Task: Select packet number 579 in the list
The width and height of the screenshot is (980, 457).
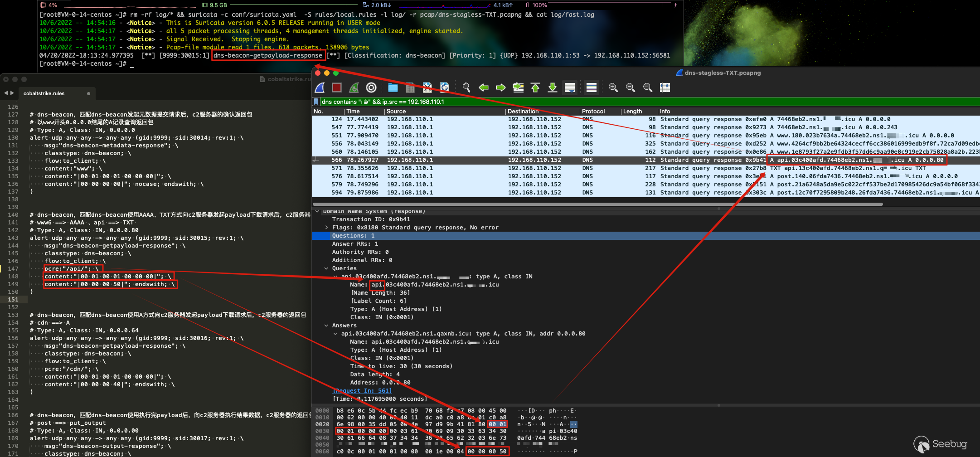Action: pyautogui.click(x=645, y=185)
